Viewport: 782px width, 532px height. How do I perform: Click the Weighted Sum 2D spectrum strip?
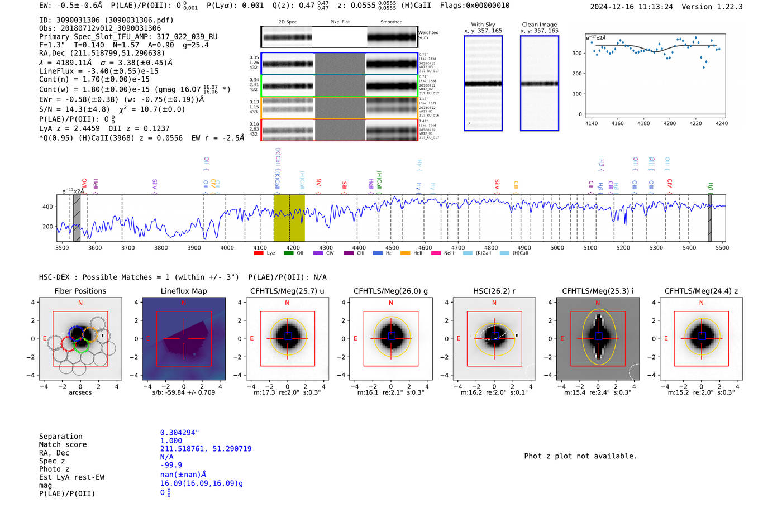pyautogui.click(x=339, y=37)
